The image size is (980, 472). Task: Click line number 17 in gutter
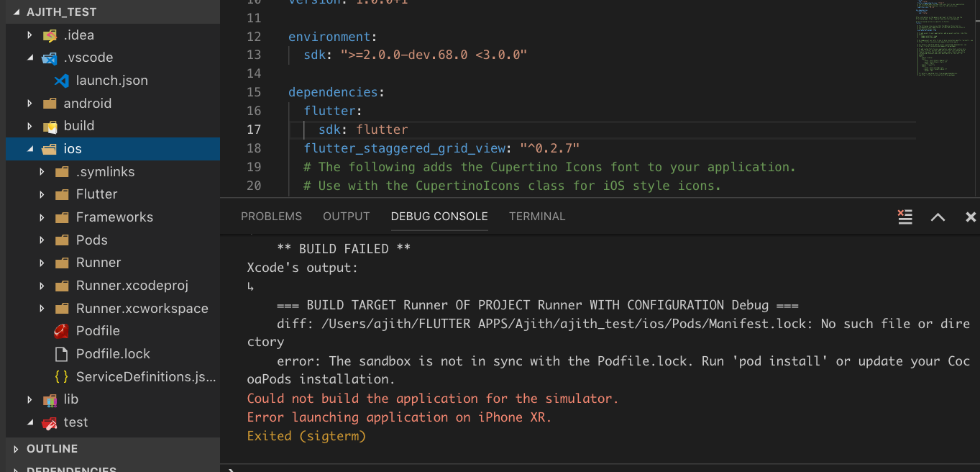pos(254,130)
